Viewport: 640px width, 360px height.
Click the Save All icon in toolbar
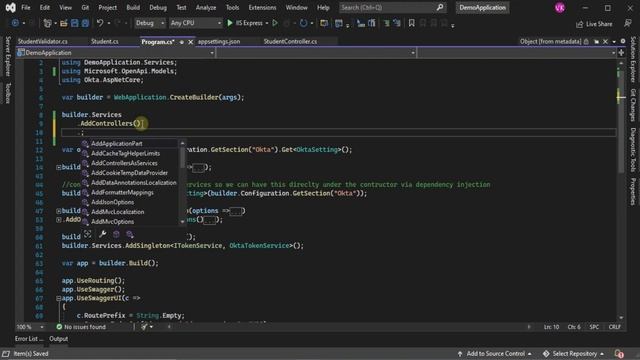point(85,23)
